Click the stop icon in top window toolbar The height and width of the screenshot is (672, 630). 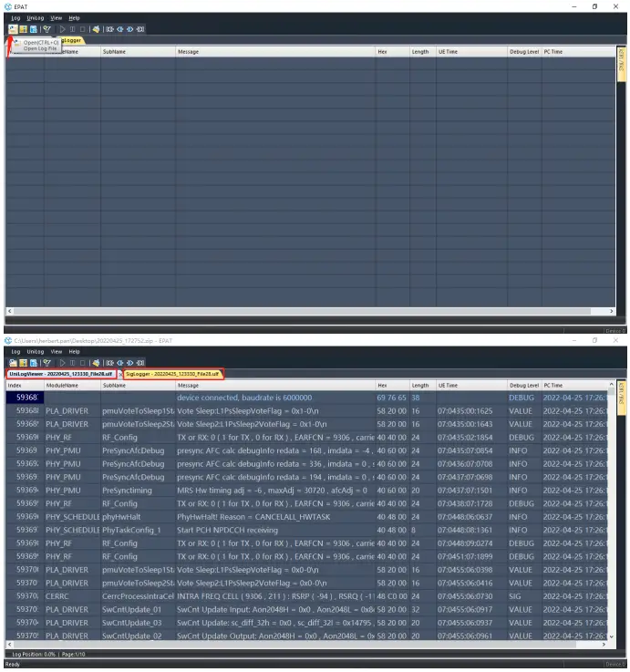pyautogui.click(x=82, y=29)
